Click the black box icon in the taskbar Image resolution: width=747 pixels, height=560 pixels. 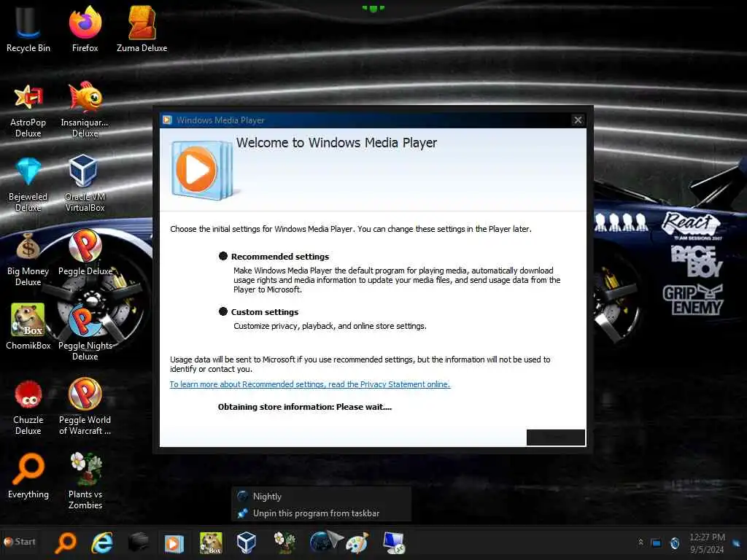tap(139, 542)
